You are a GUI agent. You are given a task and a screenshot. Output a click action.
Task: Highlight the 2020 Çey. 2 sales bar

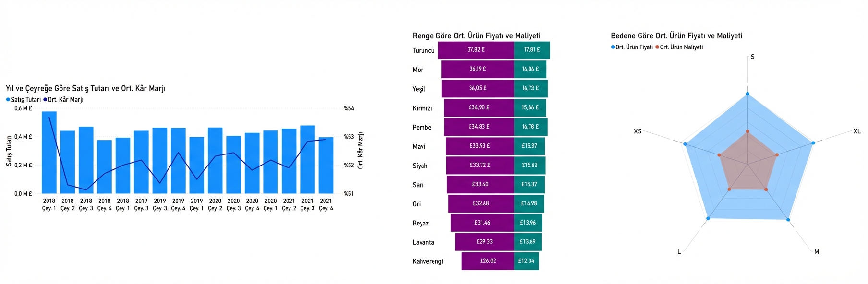[x=215, y=161]
